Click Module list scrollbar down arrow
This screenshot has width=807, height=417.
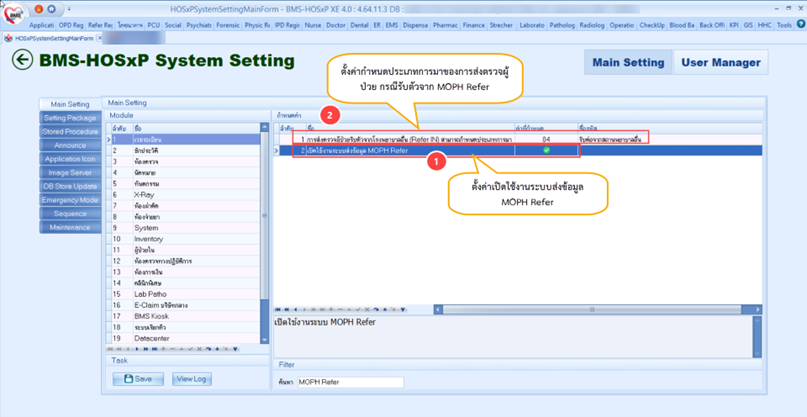(265, 340)
